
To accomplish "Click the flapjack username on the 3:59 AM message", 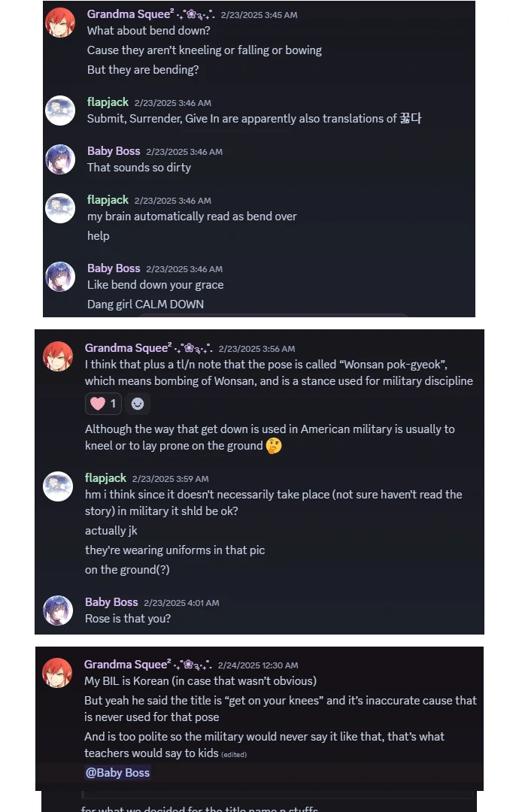I will point(105,478).
